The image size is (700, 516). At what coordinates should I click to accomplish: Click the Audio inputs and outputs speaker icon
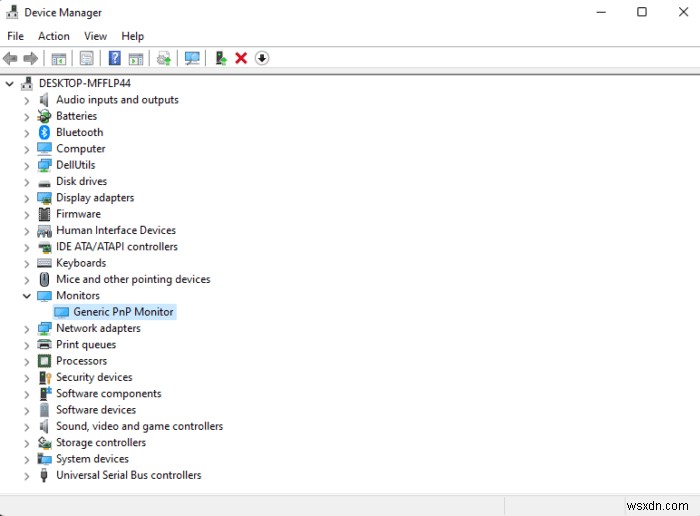point(44,100)
